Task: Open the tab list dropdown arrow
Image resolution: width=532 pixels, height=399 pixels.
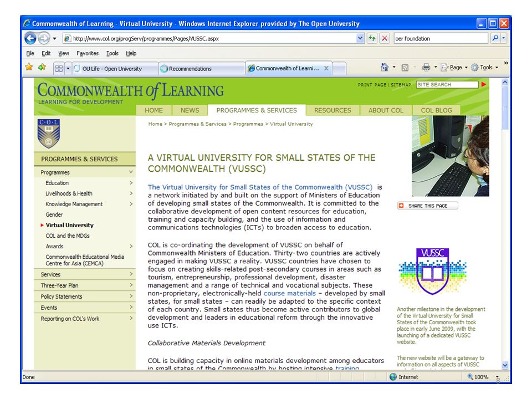Action: point(68,69)
